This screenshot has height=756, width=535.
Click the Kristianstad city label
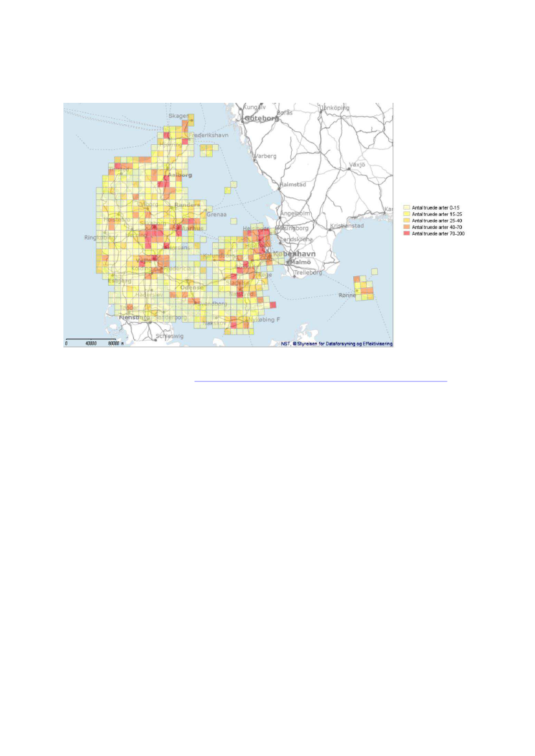347,226
